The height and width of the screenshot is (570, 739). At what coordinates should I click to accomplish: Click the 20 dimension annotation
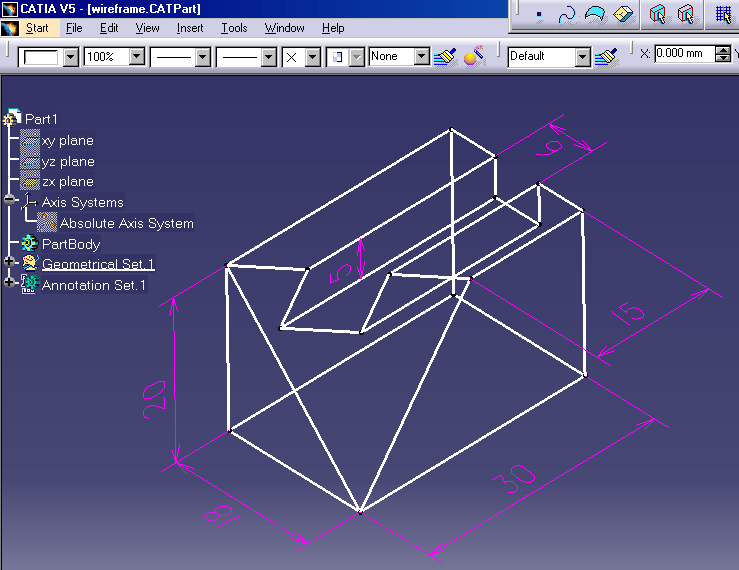click(154, 400)
